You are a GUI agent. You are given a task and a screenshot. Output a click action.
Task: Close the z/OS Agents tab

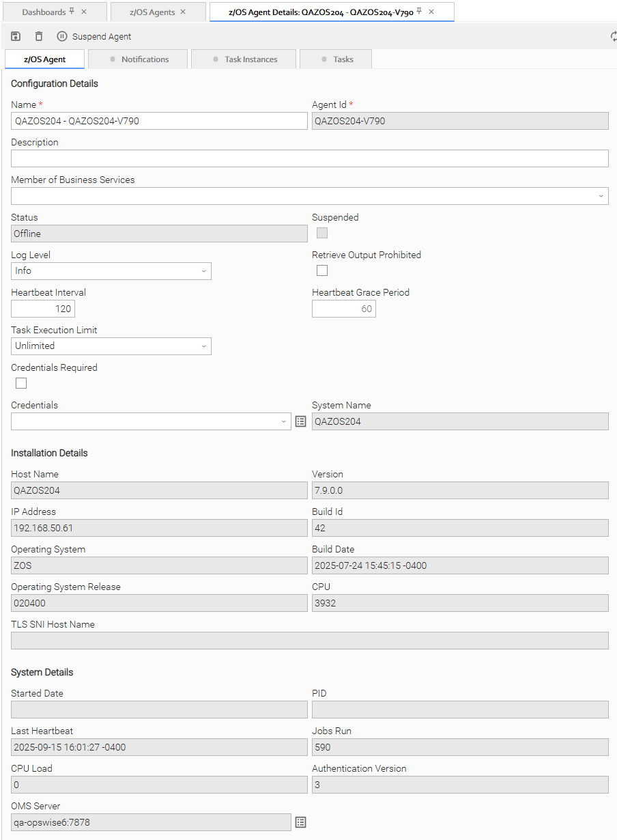click(183, 12)
